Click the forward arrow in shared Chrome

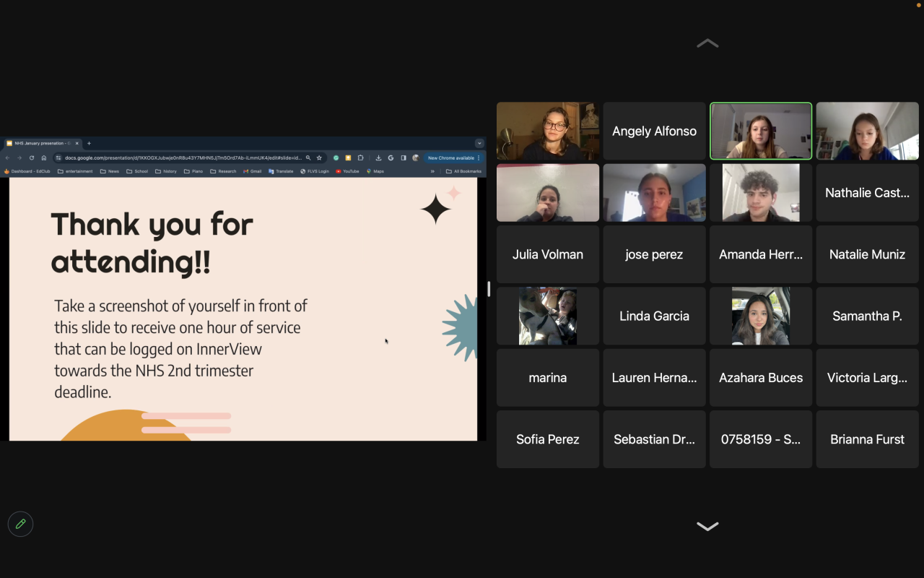pos(19,158)
